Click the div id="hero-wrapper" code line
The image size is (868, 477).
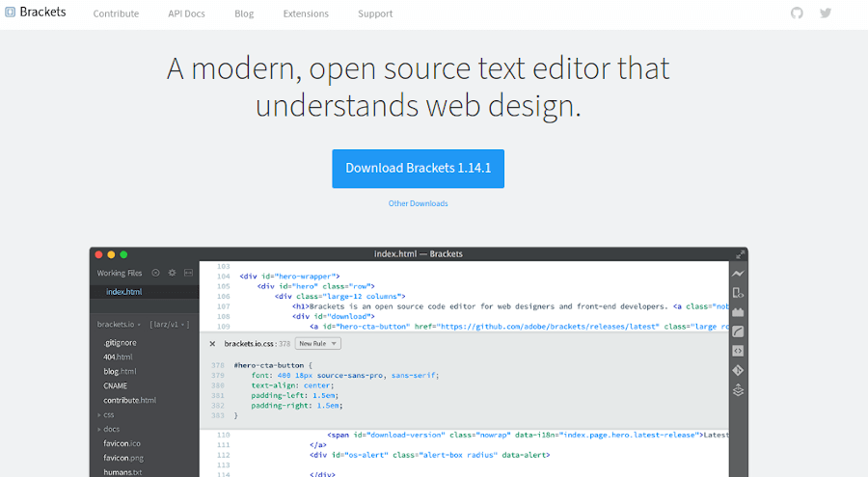[289, 277]
